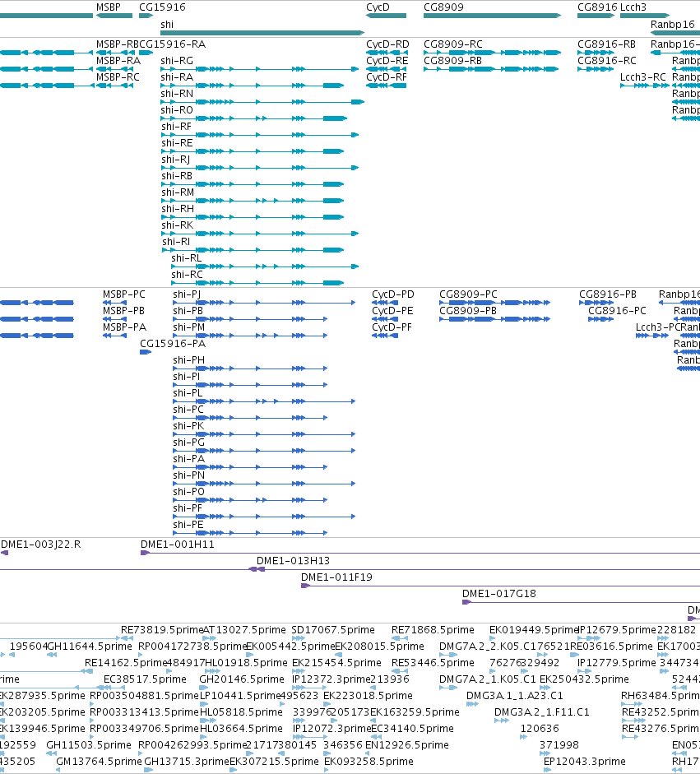
Task: Click the shi-PL protein label
Action: (x=188, y=393)
